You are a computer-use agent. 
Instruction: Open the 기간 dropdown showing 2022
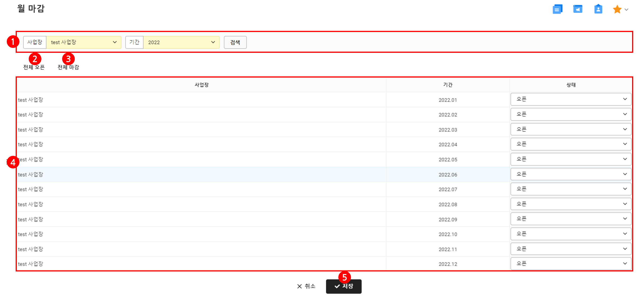click(x=181, y=42)
